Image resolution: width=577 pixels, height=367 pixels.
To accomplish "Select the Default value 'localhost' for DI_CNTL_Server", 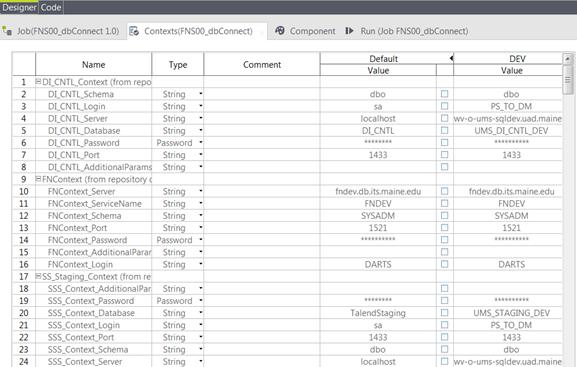I will coord(378,119).
